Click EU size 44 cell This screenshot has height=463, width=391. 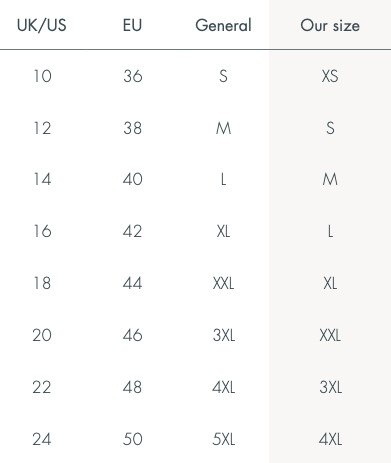click(132, 283)
